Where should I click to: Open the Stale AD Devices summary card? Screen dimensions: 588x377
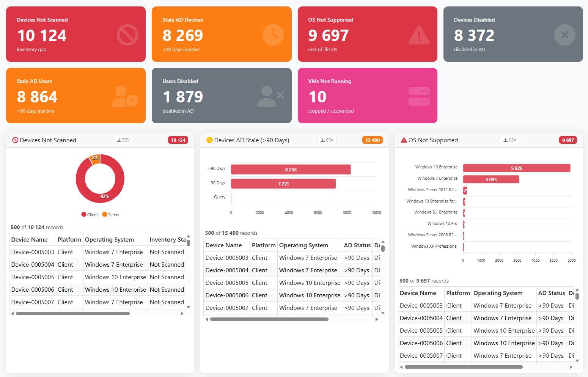click(222, 34)
